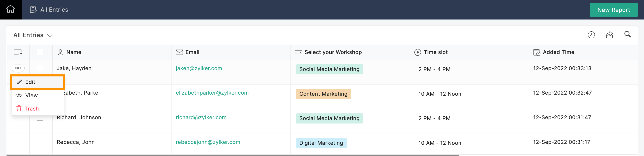
Task: Select View in the context menu
Action: tap(31, 95)
